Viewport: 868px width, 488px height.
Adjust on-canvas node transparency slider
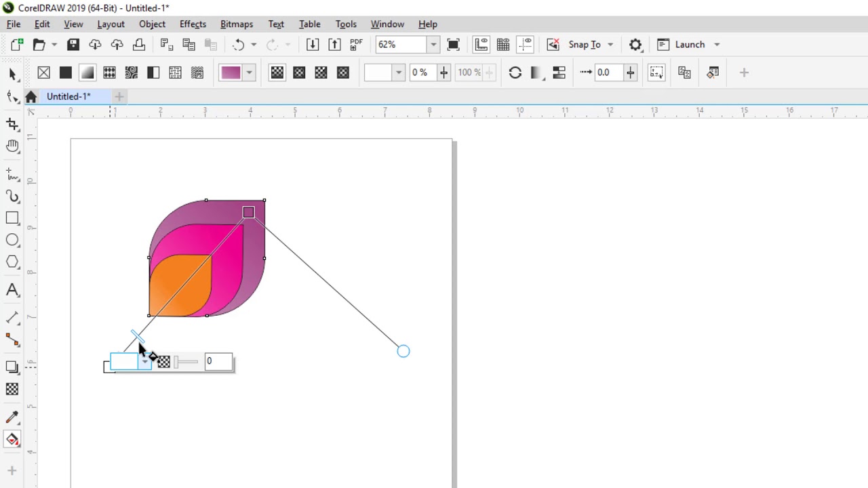pos(186,362)
